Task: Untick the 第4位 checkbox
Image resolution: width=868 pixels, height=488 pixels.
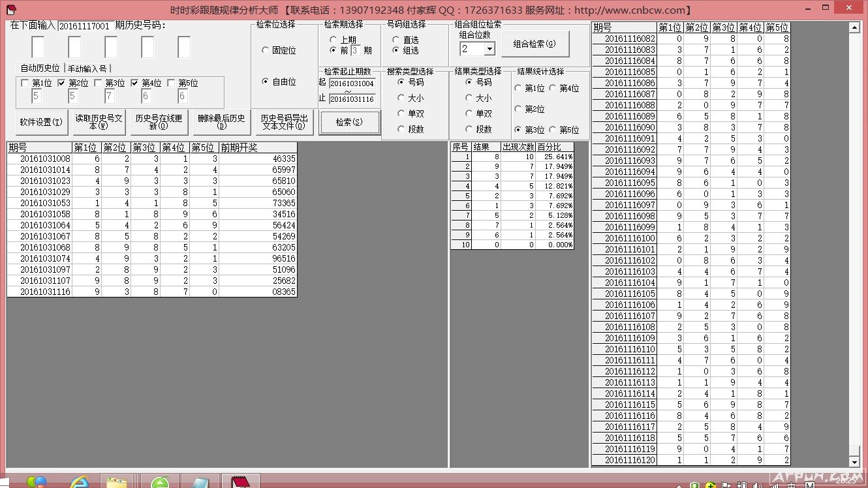Action: tap(134, 83)
